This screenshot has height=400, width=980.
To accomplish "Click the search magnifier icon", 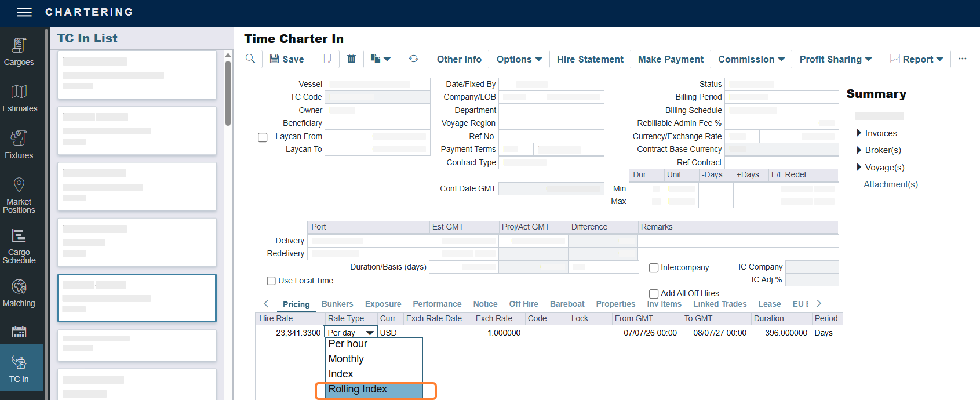I will tap(250, 59).
